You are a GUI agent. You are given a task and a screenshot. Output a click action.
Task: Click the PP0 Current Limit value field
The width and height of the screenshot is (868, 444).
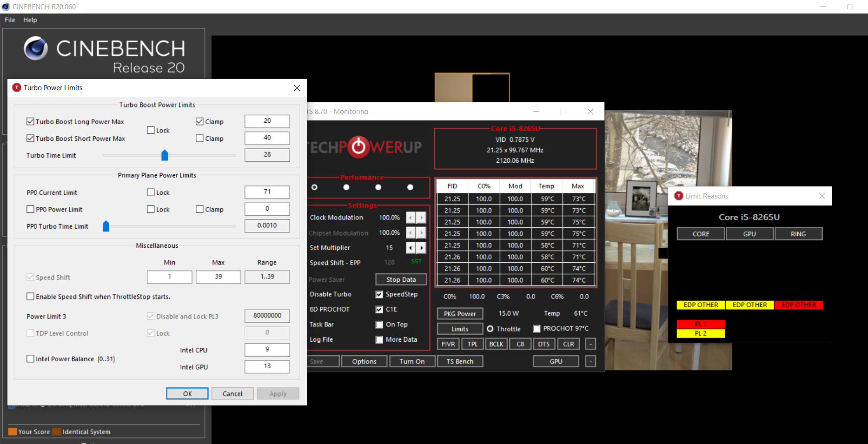(x=267, y=192)
